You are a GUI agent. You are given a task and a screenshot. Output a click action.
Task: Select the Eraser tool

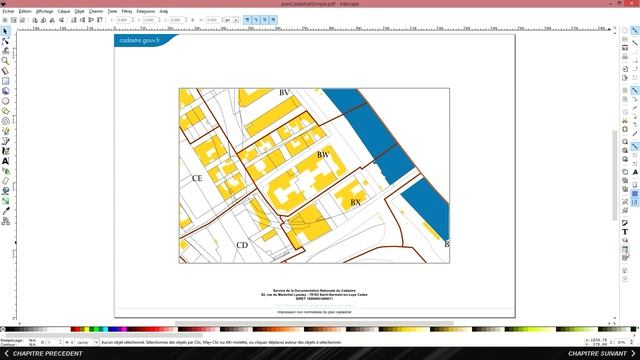5,181
